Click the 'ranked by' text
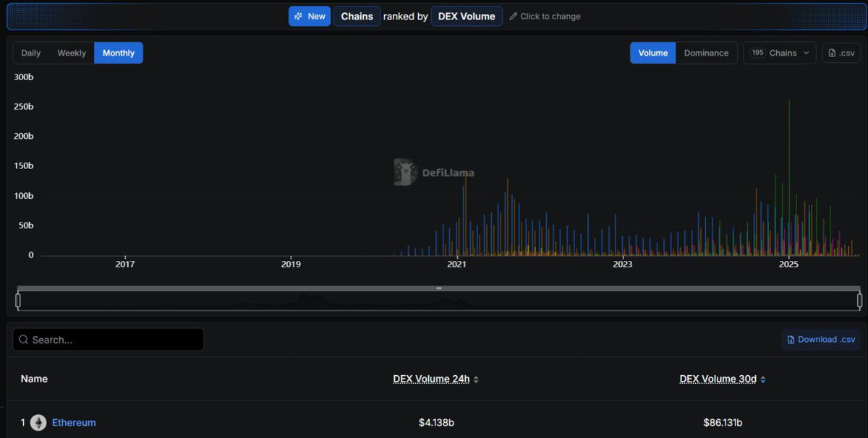Image resolution: width=868 pixels, height=438 pixels. click(x=406, y=16)
